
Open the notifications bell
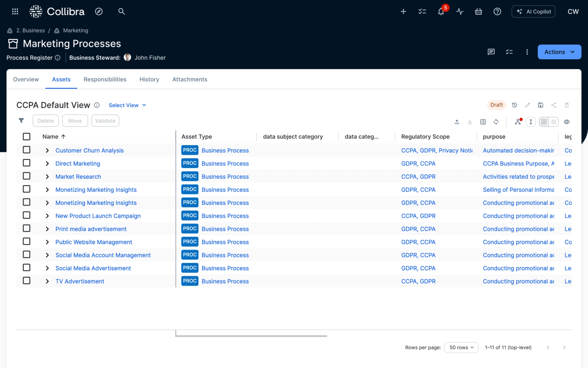coord(441,11)
